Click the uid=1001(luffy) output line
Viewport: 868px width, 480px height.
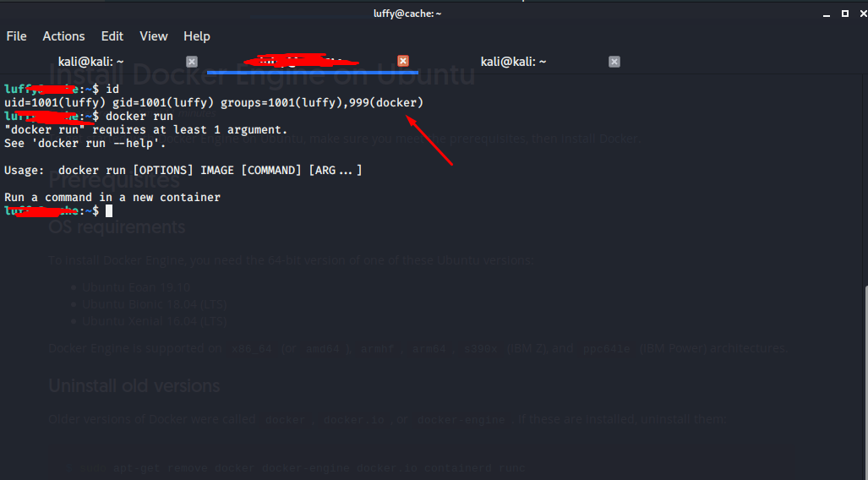pos(214,102)
